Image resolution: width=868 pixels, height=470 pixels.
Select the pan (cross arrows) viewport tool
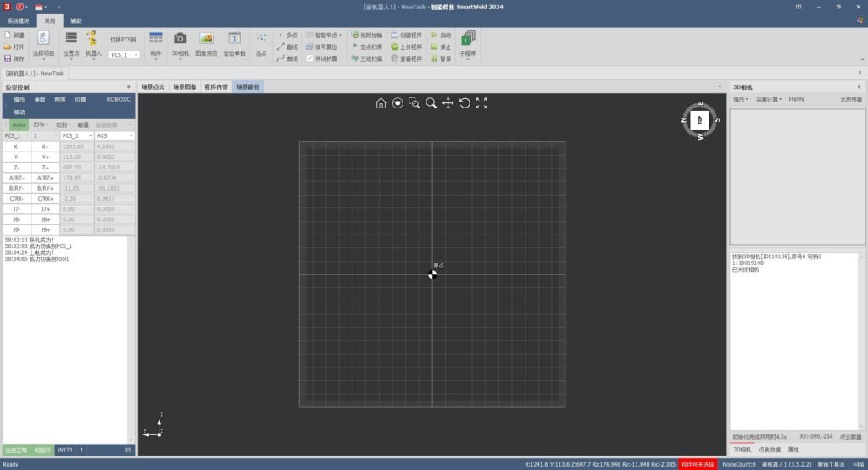click(448, 102)
